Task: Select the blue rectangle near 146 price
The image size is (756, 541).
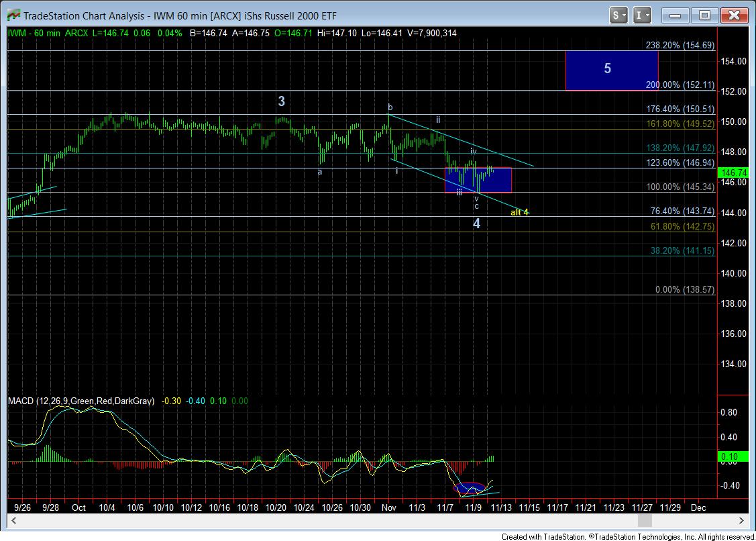Action: coord(478,180)
